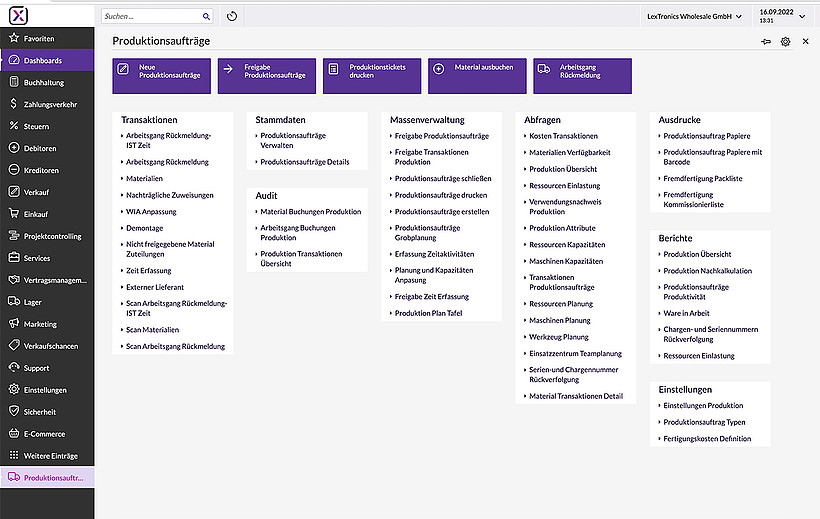The height and width of the screenshot is (519, 820).
Task: Open the Services briefcase icon
Action: click(x=14, y=258)
